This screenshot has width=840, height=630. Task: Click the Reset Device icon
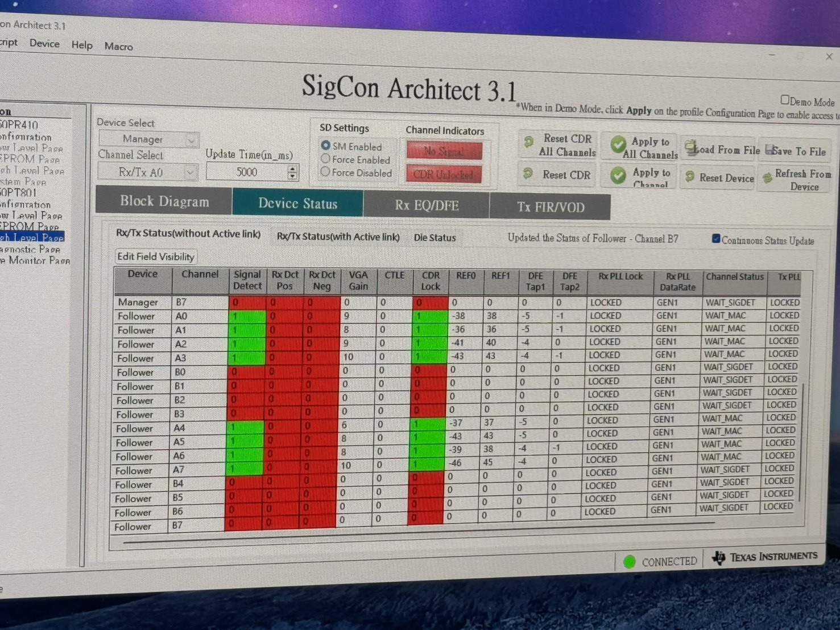click(x=690, y=177)
